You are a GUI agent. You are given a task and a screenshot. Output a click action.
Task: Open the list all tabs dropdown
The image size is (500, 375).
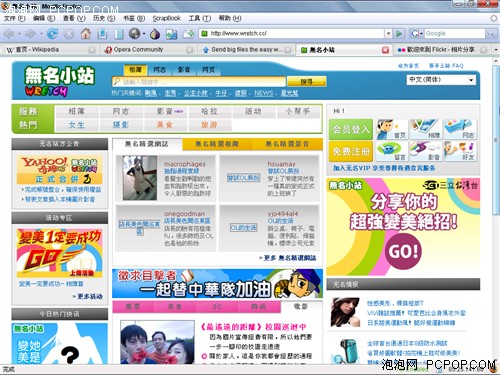tap(496, 50)
